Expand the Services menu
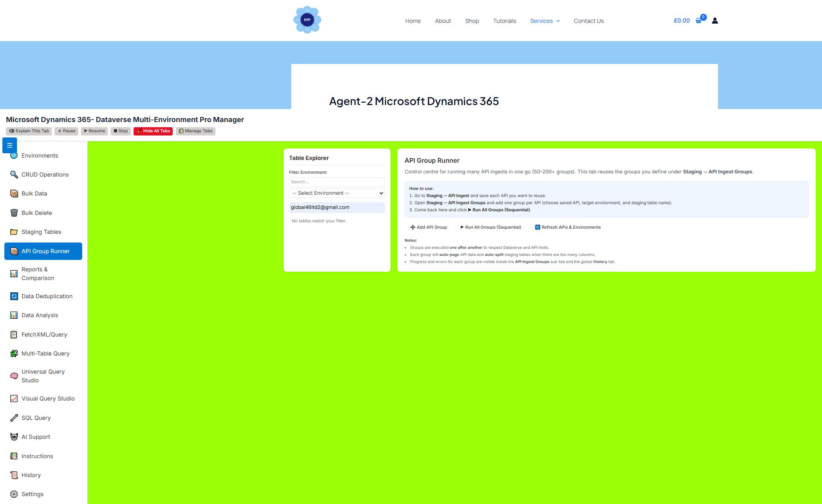 (x=545, y=21)
